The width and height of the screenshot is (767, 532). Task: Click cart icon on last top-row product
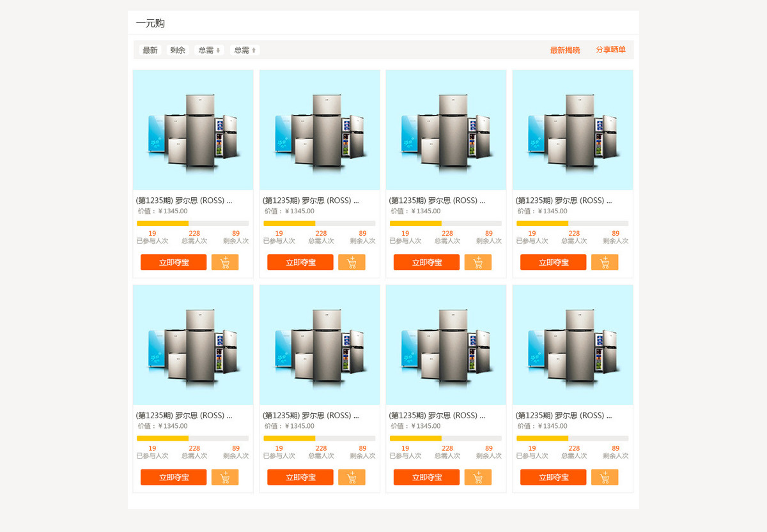coord(605,262)
